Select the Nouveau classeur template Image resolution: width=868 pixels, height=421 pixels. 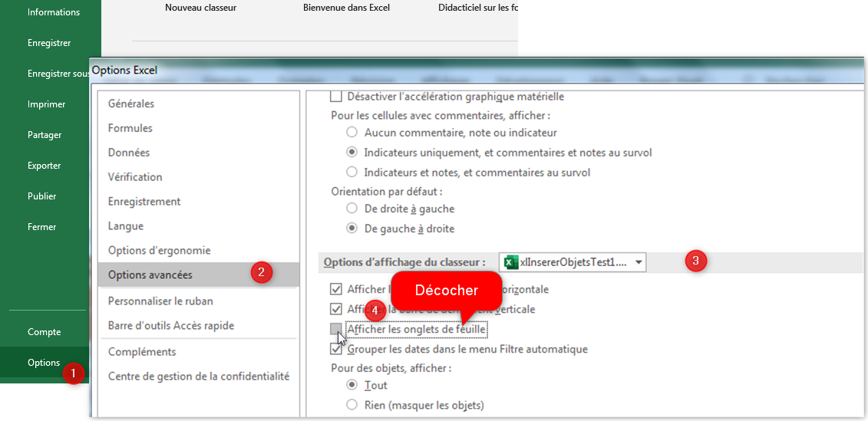[200, 8]
